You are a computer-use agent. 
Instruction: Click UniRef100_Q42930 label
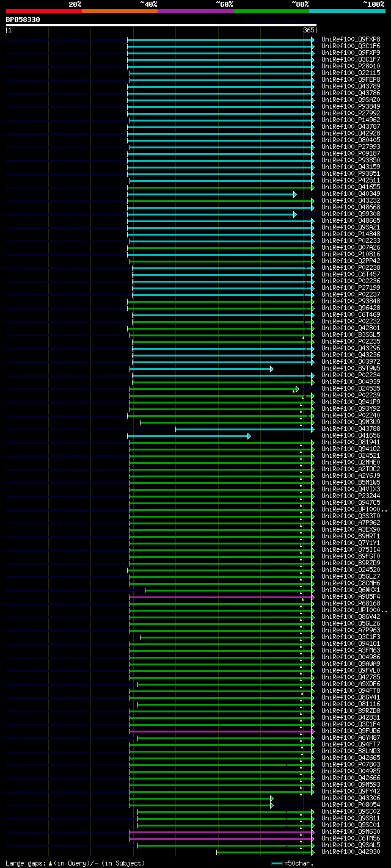click(x=351, y=852)
